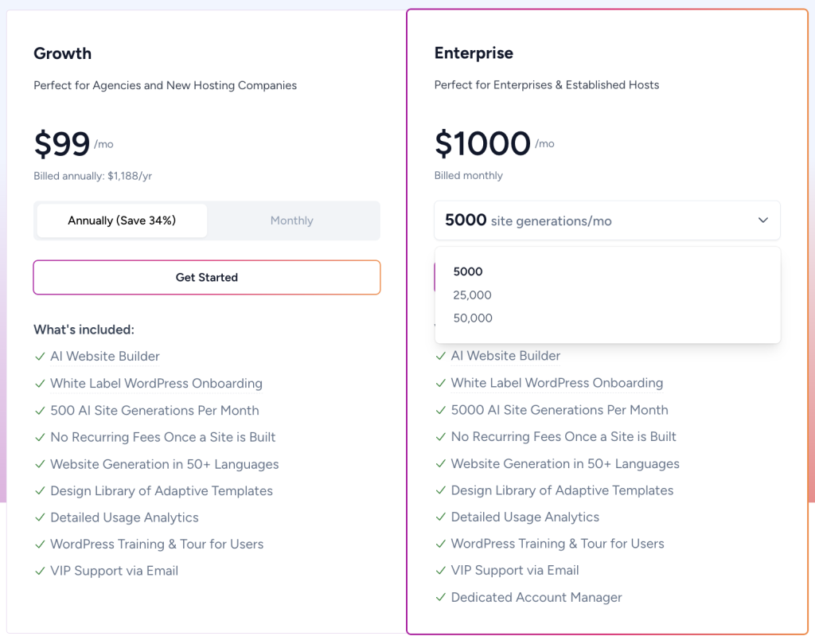Pick 50,000 site generations option
Viewport: 815px width, 644px height.
tap(472, 318)
